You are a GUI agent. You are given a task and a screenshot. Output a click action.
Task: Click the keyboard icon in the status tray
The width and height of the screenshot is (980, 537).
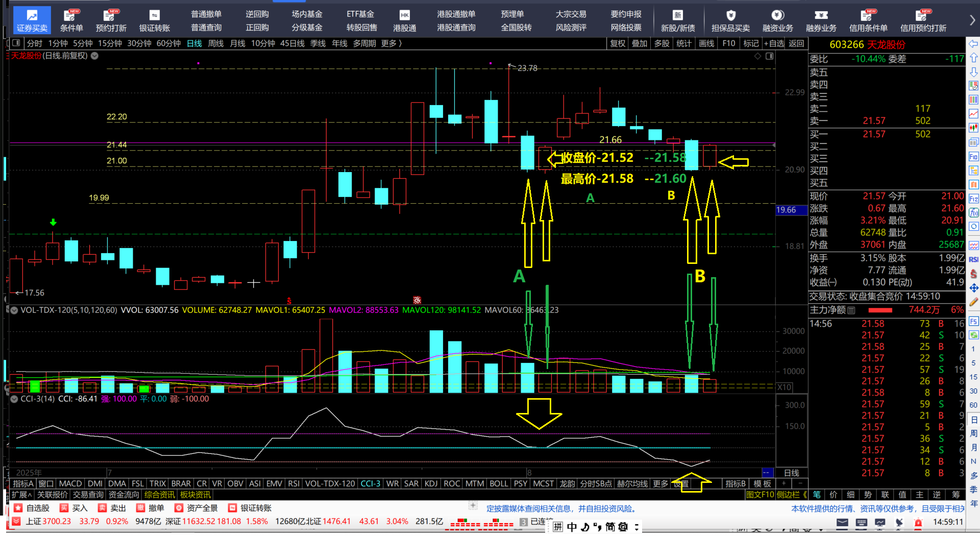(x=861, y=522)
